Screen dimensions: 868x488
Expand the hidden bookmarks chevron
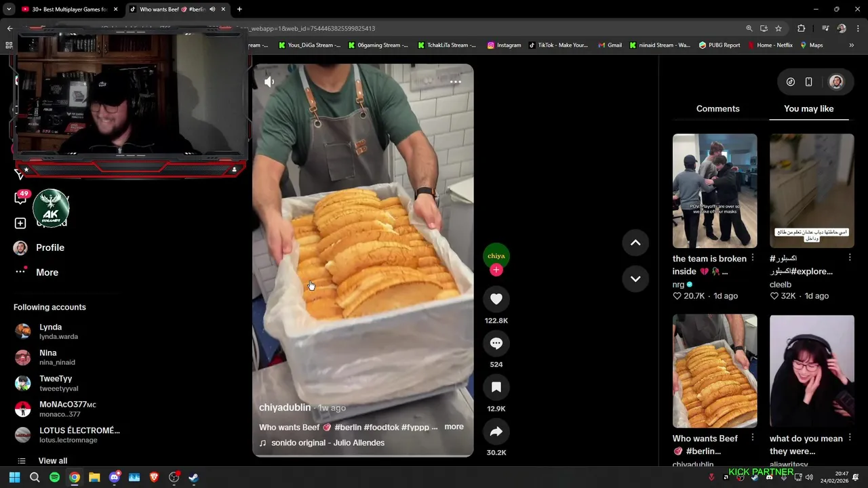pos(852,45)
